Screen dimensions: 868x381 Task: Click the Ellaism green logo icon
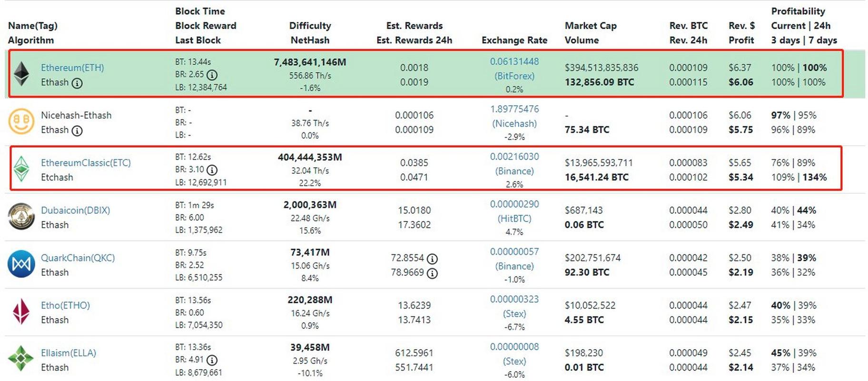[21, 359]
